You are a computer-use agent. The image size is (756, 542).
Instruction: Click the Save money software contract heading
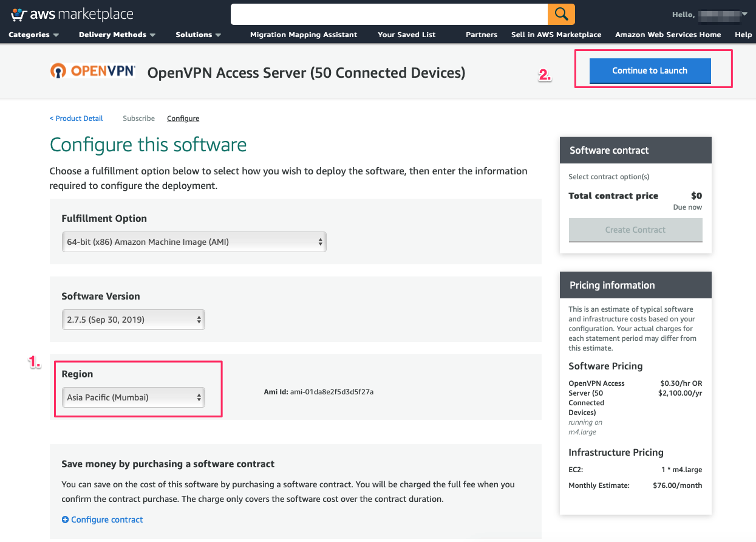coord(168,464)
